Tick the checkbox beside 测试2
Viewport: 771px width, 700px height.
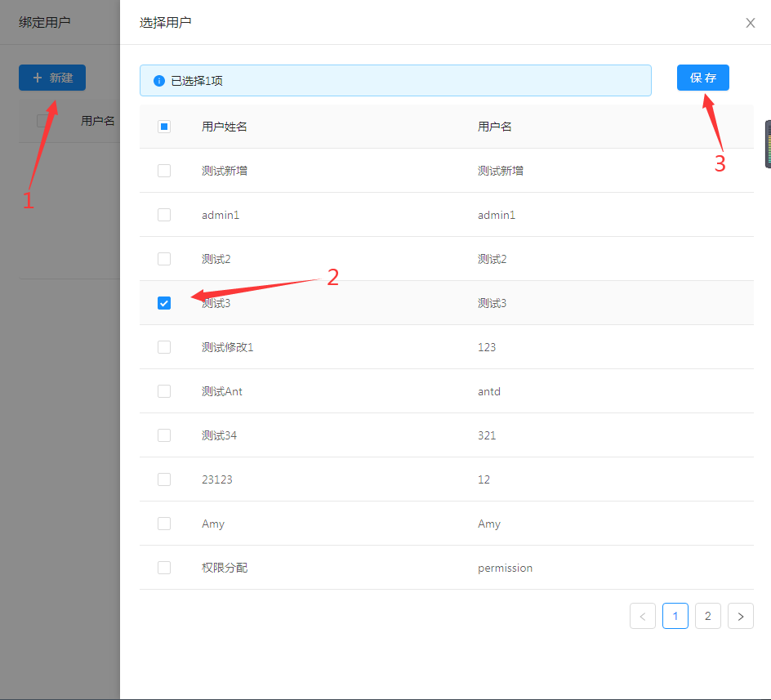coord(164,259)
